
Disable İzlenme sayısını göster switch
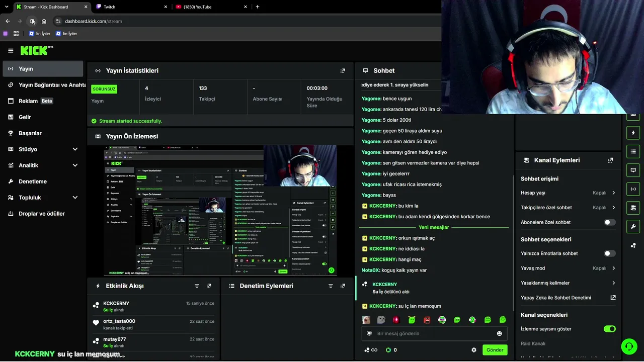click(609, 329)
